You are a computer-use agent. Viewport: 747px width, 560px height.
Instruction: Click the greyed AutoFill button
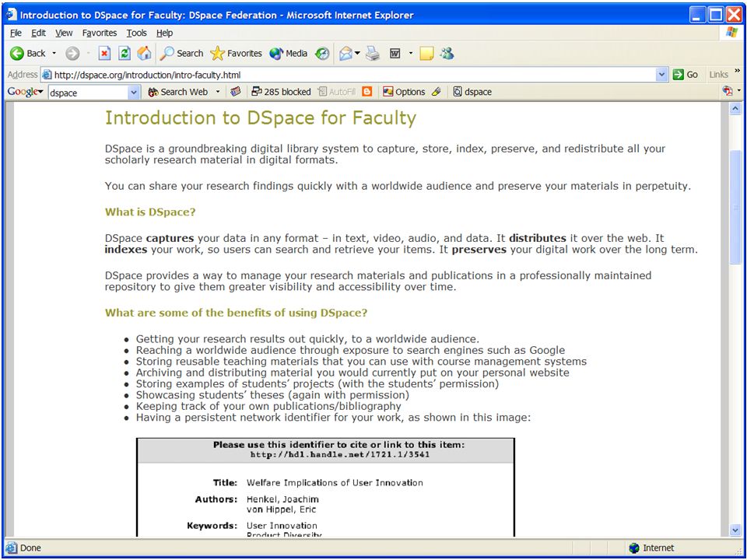point(336,92)
